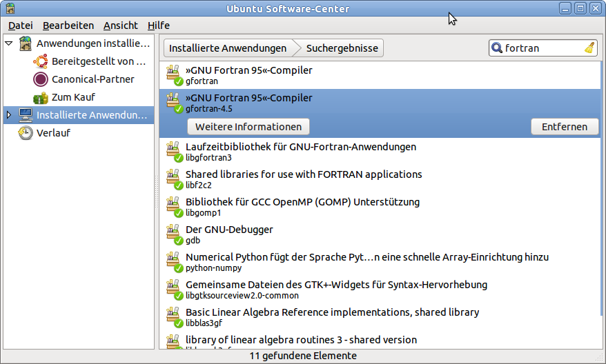Expand the Installierte Anwendungen tree node
Screen dimensions: 606x364
tap(9, 115)
